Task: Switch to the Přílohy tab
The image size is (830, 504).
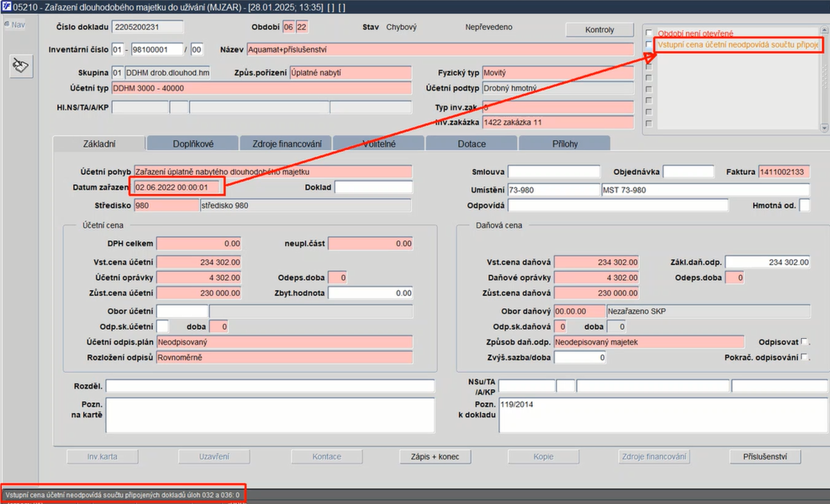Action: pyautogui.click(x=564, y=143)
